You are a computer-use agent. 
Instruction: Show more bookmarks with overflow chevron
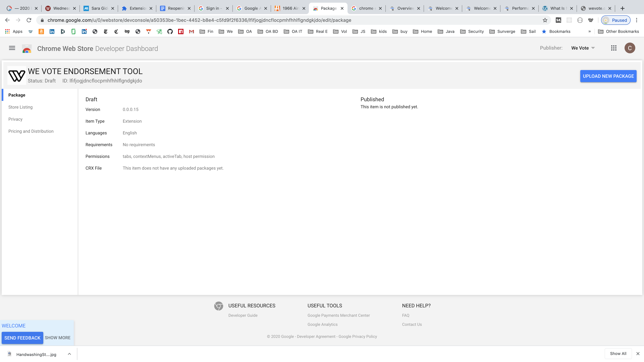[x=589, y=32]
